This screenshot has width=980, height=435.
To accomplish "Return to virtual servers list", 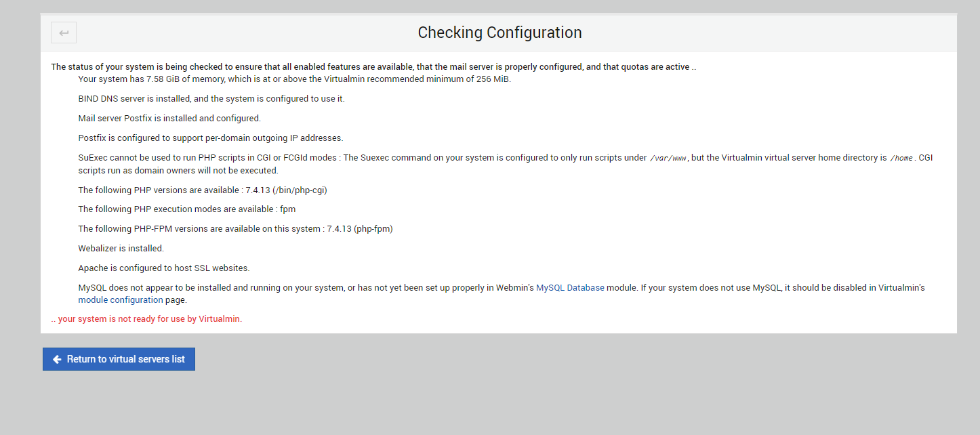I will coord(119,359).
